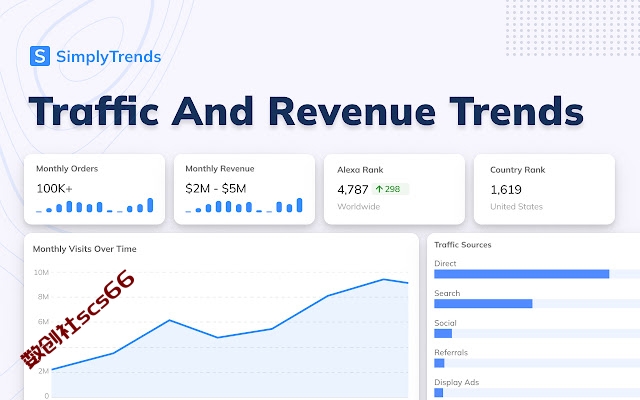
Task: Click the 8M axis label on chart
Action: coord(43,297)
